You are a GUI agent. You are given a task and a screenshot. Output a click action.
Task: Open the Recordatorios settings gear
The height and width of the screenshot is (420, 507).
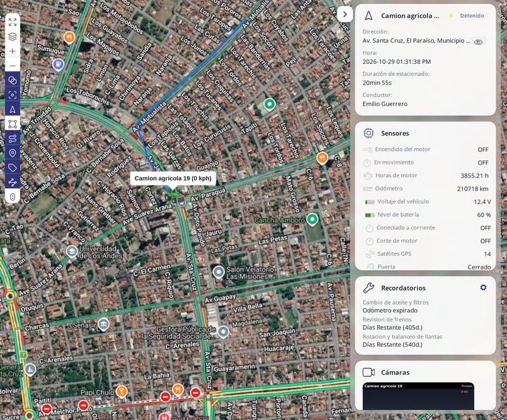(483, 287)
